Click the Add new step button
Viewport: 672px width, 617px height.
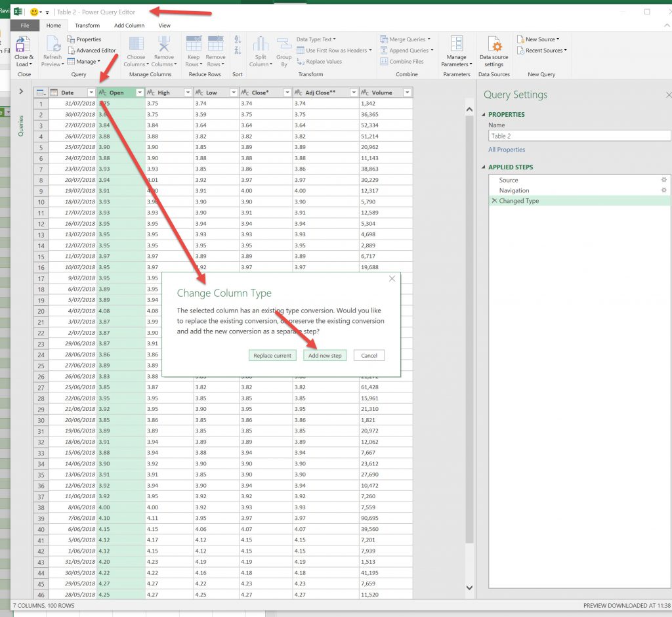pos(325,356)
